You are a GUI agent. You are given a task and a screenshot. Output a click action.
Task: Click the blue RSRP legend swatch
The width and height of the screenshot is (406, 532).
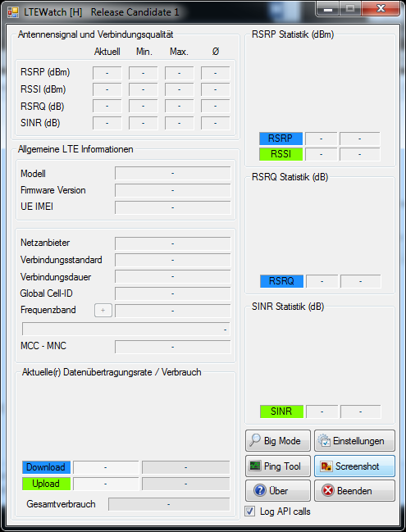click(x=281, y=139)
